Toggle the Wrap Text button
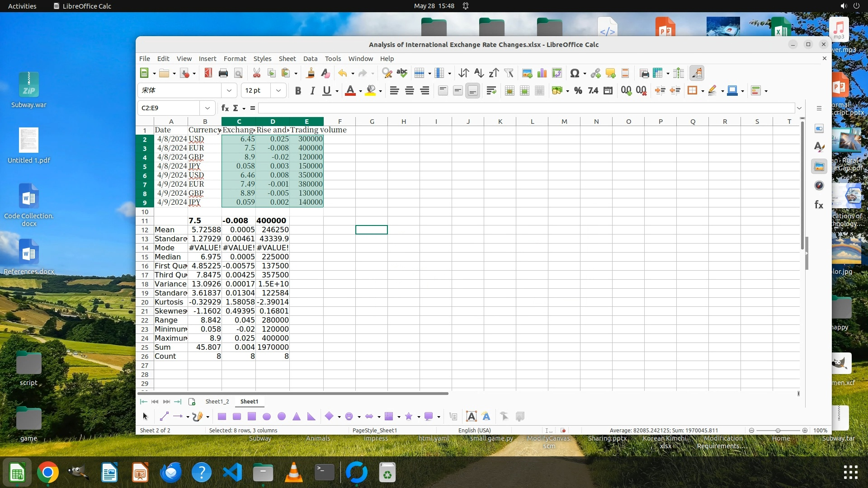 coord(491,91)
